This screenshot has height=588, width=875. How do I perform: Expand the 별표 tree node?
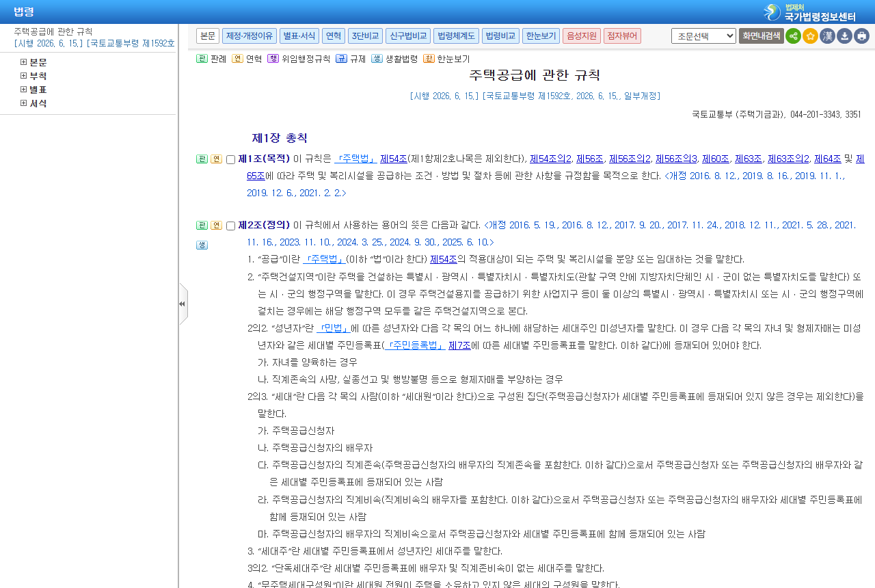pos(24,90)
